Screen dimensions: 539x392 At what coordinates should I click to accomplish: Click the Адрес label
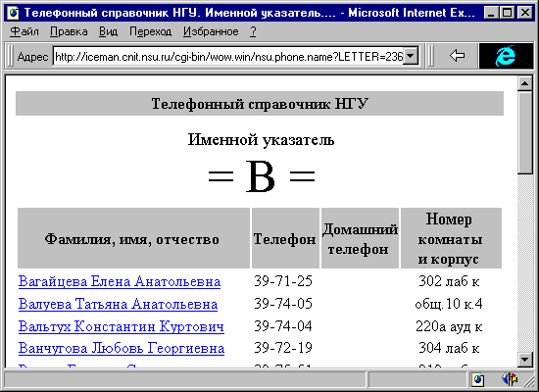coord(32,57)
